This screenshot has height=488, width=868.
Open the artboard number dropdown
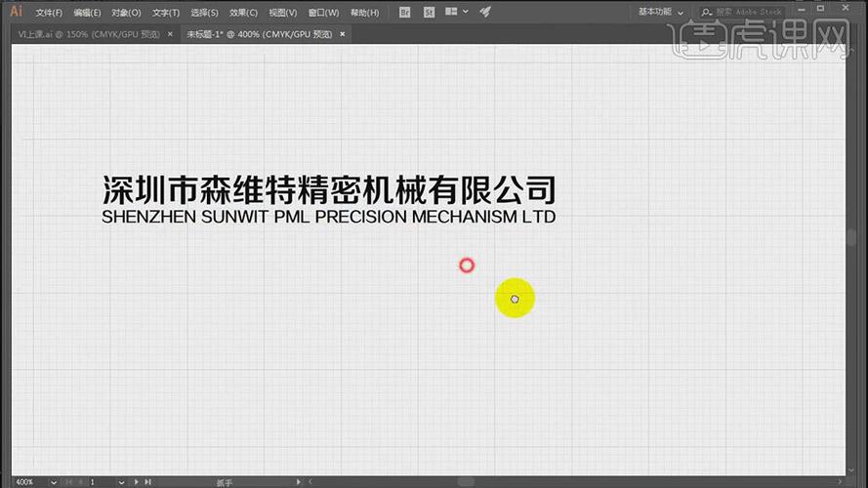[121, 482]
